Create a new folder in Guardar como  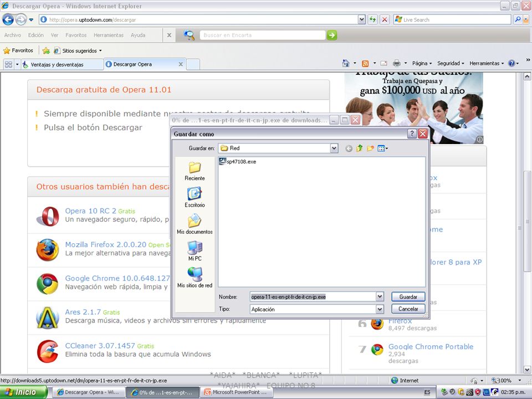(370, 149)
